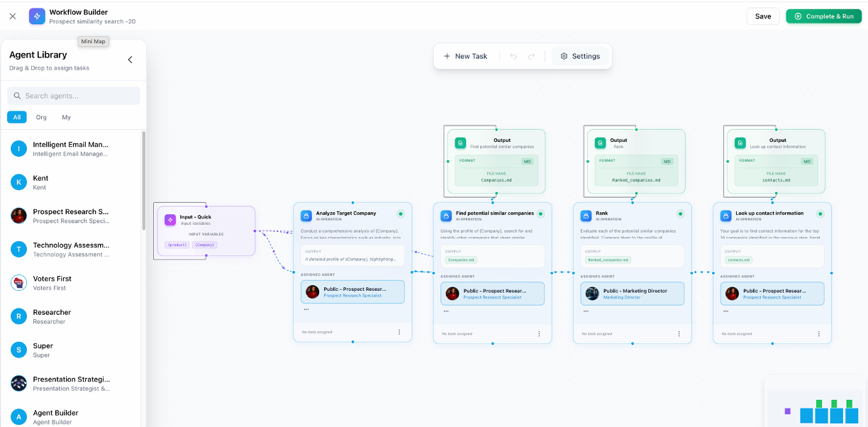The width and height of the screenshot is (868, 427).
Task: Toggle the status dot on the Rank task card
Action: [681, 213]
